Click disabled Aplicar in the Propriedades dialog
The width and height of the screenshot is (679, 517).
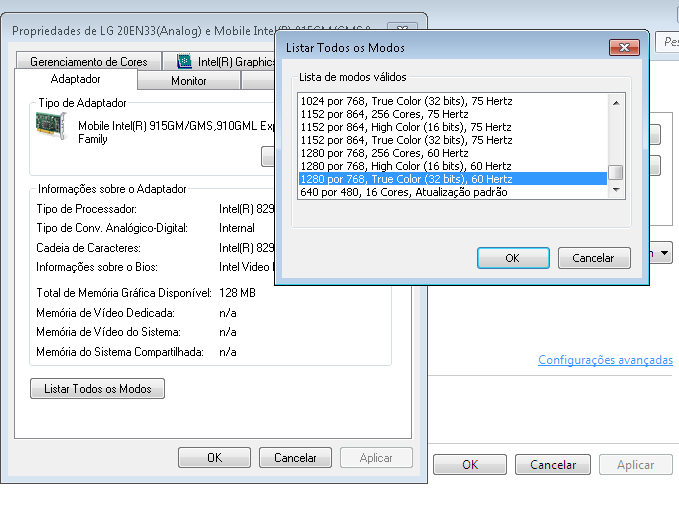[x=376, y=458]
